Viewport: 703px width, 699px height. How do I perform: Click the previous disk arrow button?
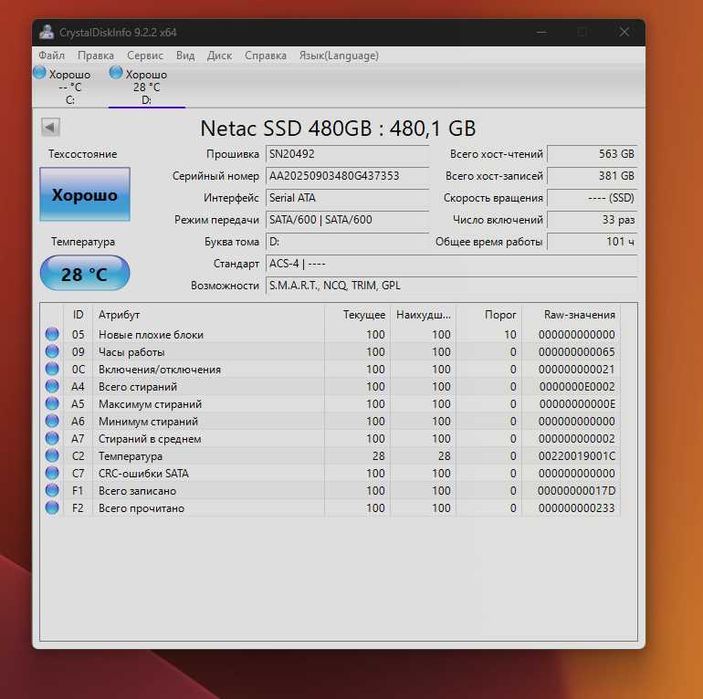pos(50,127)
